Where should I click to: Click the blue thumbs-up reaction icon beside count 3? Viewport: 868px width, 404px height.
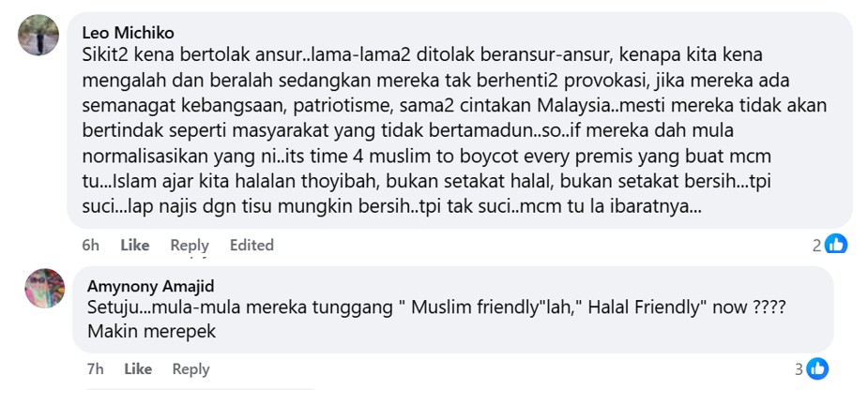coord(817,368)
